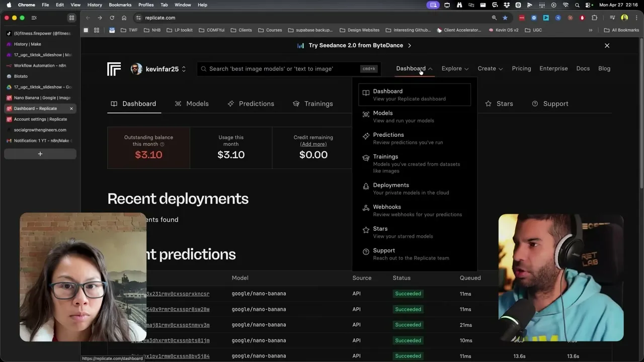Open the Blog link
This screenshot has width=644, height=362.
tap(604, 69)
